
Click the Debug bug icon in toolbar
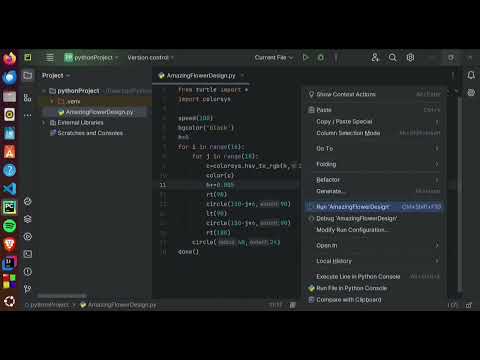pos(321,58)
